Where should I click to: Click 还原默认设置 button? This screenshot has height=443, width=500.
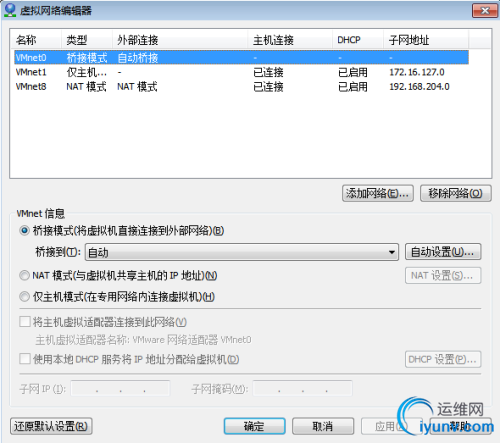(51, 426)
